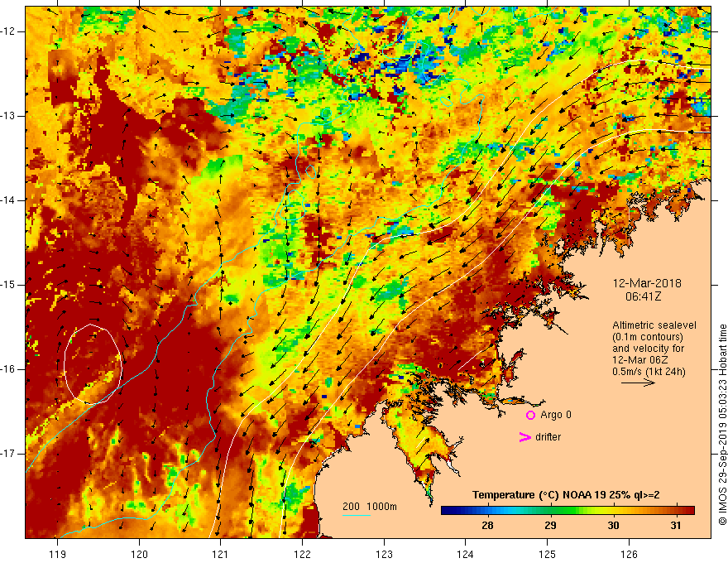Click the longitude axis label 124

[466, 554]
